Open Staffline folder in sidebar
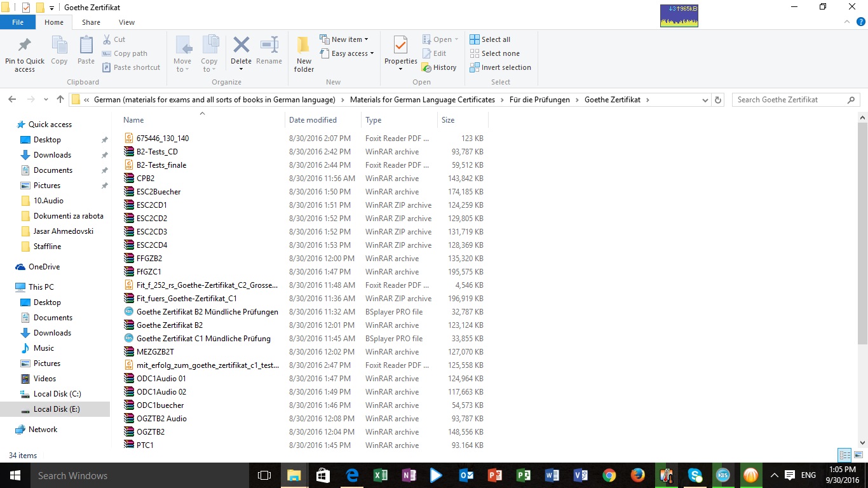Image resolution: width=868 pixels, height=488 pixels. click(47, 247)
